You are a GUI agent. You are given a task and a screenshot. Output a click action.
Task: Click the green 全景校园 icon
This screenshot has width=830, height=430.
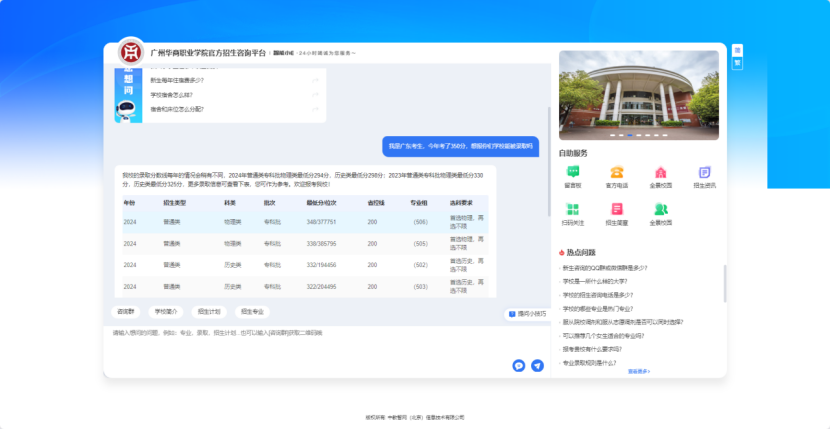coord(660,211)
